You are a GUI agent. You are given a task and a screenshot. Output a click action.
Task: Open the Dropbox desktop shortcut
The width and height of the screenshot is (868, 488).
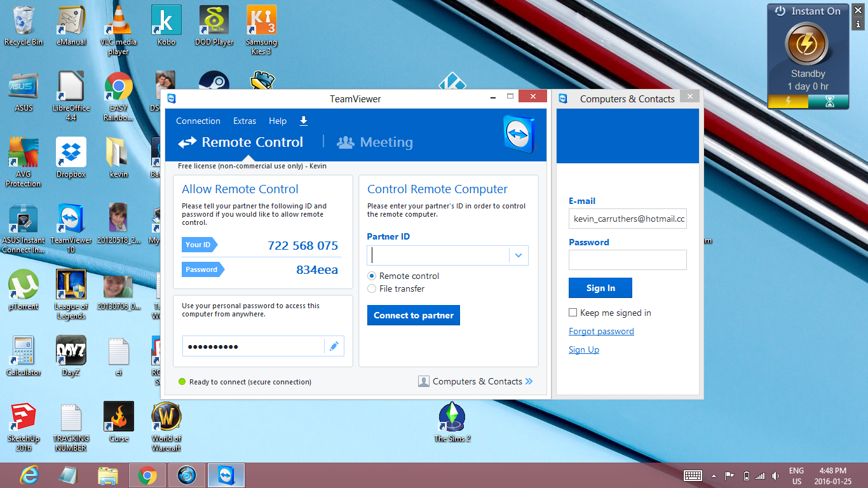click(x=71, y=158)
